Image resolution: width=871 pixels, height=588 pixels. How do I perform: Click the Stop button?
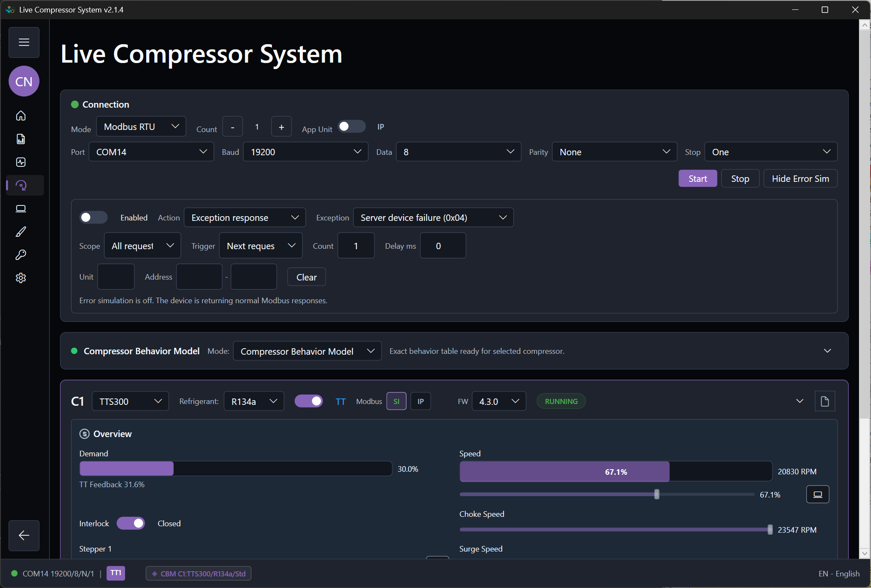click(740, 178)
